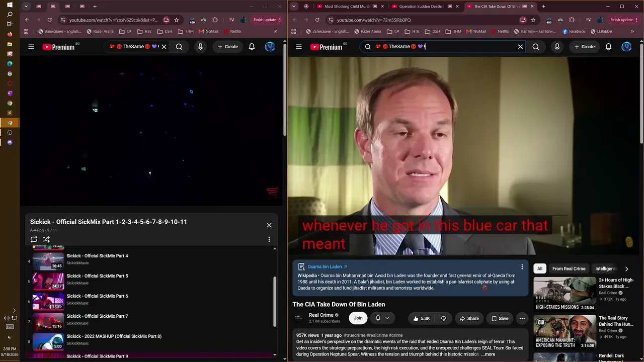
Task: Like the CIA Take Down video
Action: (422, 318)
